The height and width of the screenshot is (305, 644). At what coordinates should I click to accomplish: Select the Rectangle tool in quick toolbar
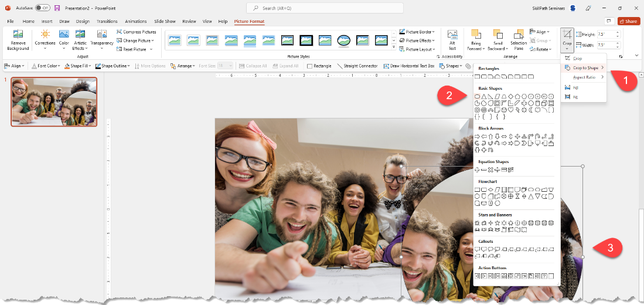319,66
